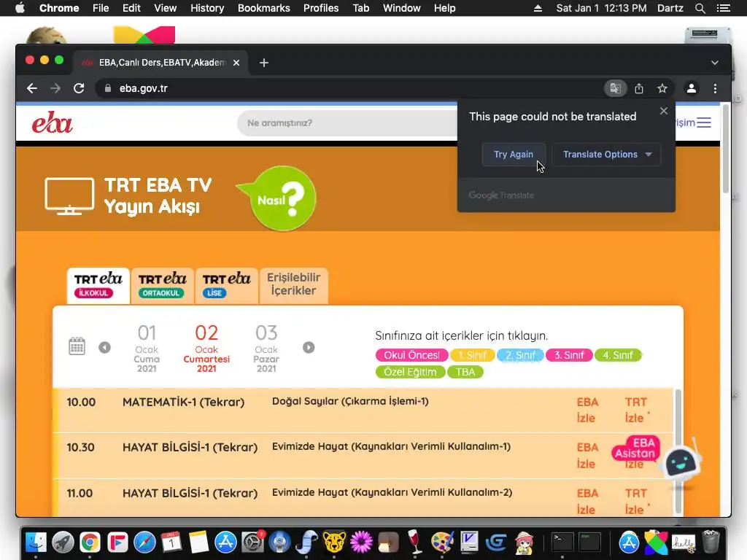Open Finder from the Dock
This screenshot has width=747, height=560.
pos(36,542)
